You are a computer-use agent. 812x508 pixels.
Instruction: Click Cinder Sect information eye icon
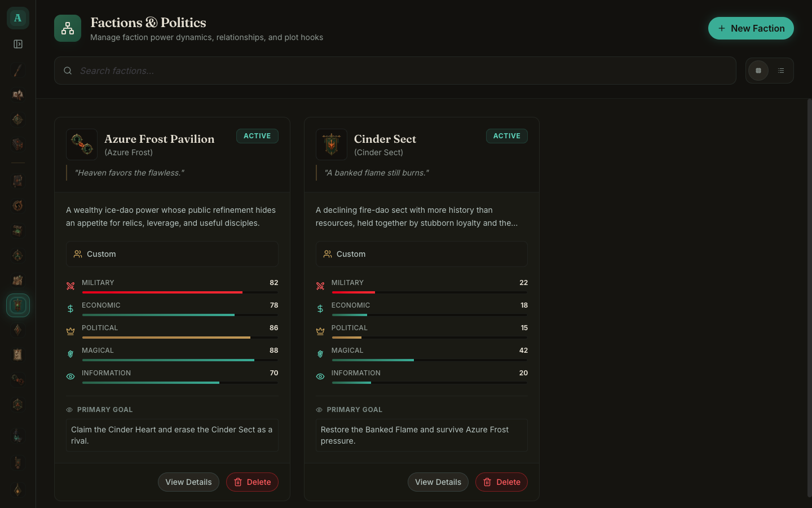coord(320,376)
